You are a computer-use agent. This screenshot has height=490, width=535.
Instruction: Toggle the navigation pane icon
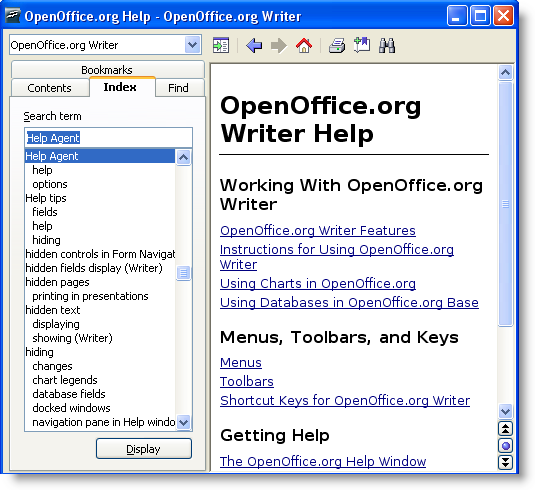221,45
